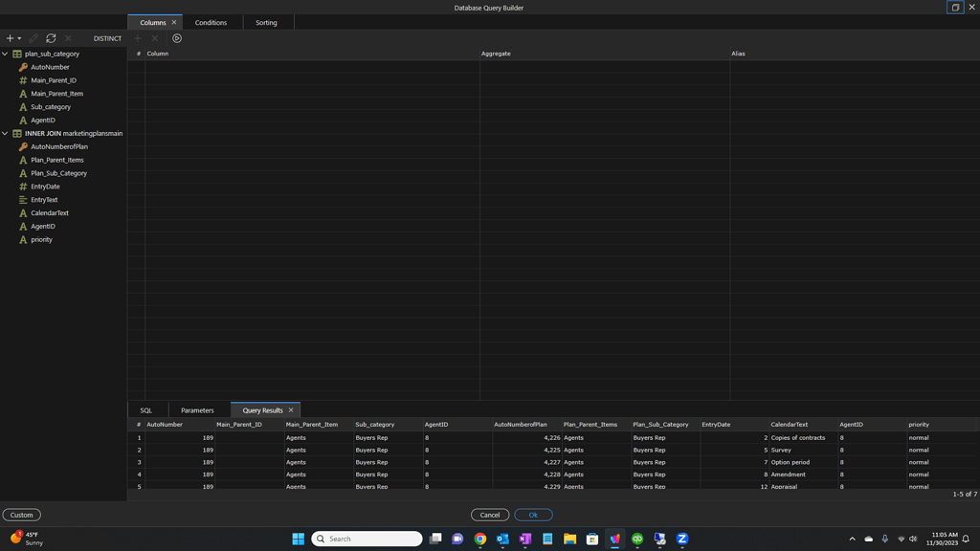Open the add table dropdown arrow
This screenshot has width=980, height=551.
coord(19,39)
